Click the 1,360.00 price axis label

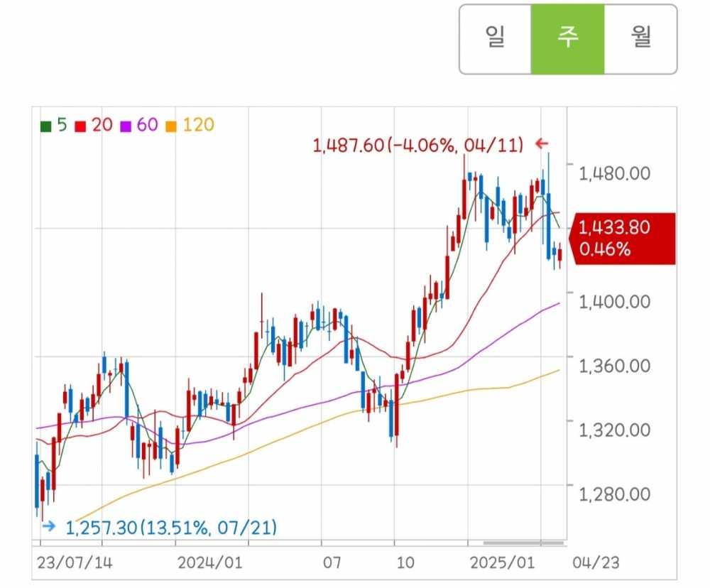pos(615,365)
